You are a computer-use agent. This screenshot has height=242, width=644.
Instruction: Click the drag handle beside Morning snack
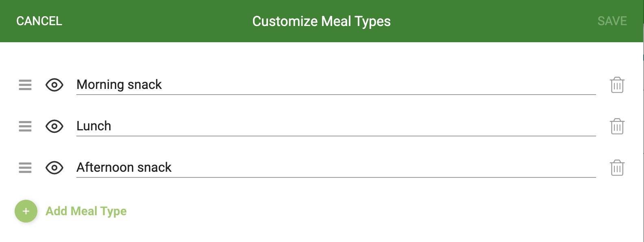coord(25,85)
